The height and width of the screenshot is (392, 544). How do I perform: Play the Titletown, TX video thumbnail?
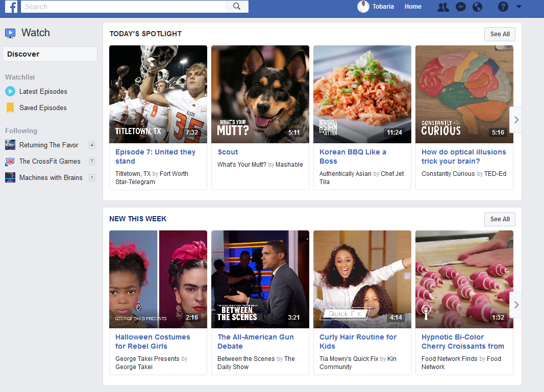158,94
